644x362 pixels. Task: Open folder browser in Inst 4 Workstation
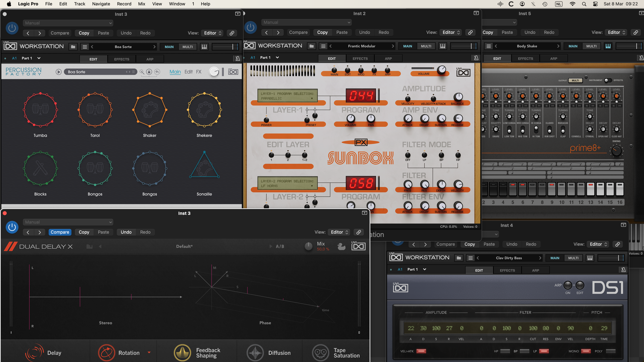[459, 258]
